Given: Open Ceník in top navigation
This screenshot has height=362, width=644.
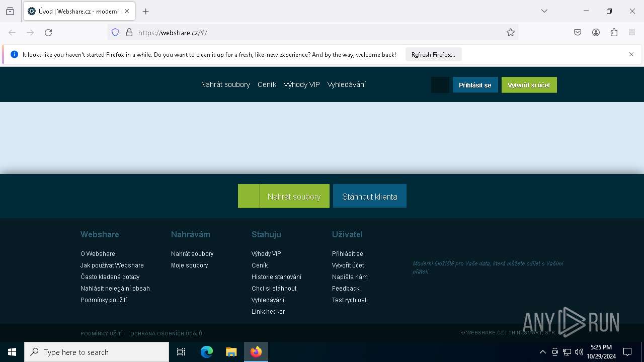Looking at the screenshot, I should pyautogui.click(x=267, y=84).
